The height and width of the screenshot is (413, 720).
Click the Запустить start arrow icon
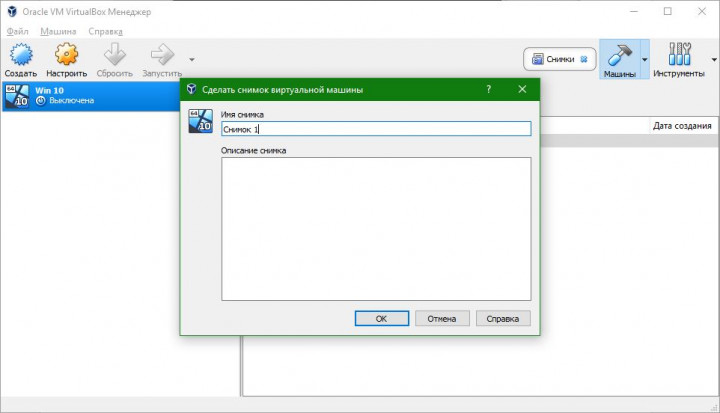(x=162, y=54)
